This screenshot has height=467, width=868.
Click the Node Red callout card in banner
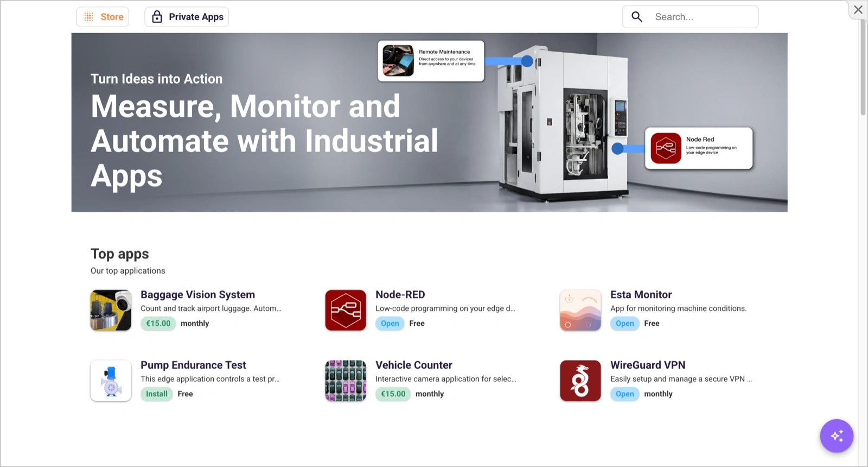pyautogui.click(x=698, y=148)
